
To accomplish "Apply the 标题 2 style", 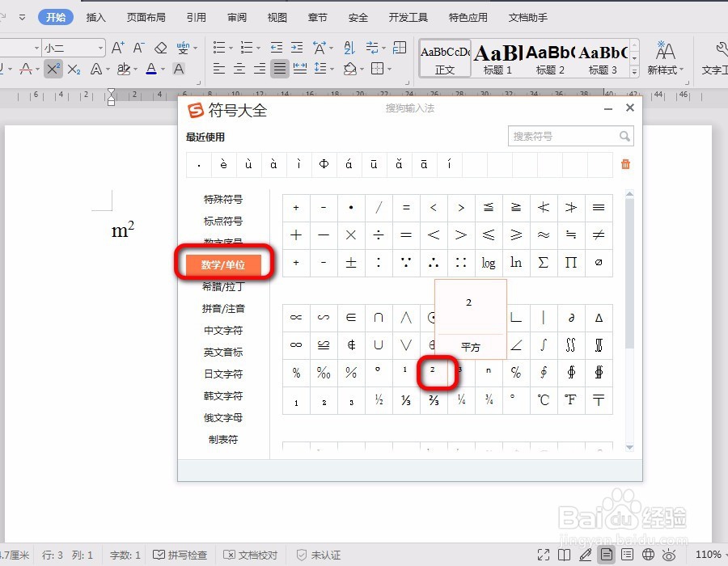I will 550,58.
